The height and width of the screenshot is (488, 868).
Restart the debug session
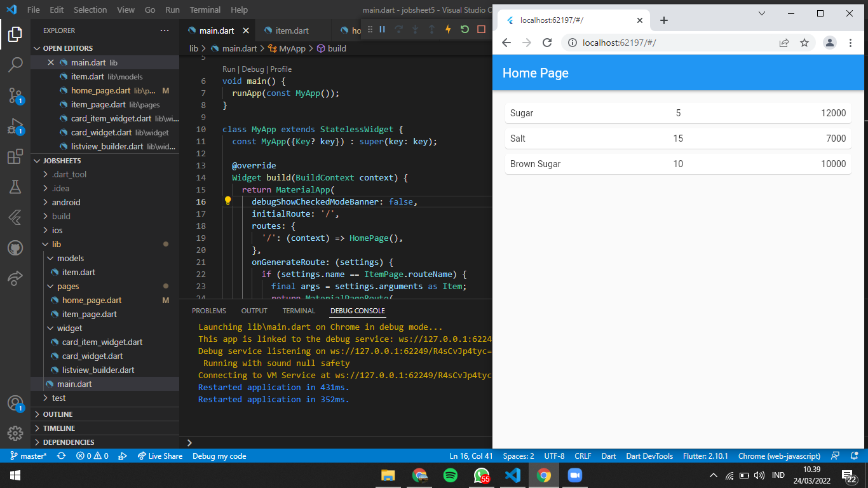(x=465, y=29)
